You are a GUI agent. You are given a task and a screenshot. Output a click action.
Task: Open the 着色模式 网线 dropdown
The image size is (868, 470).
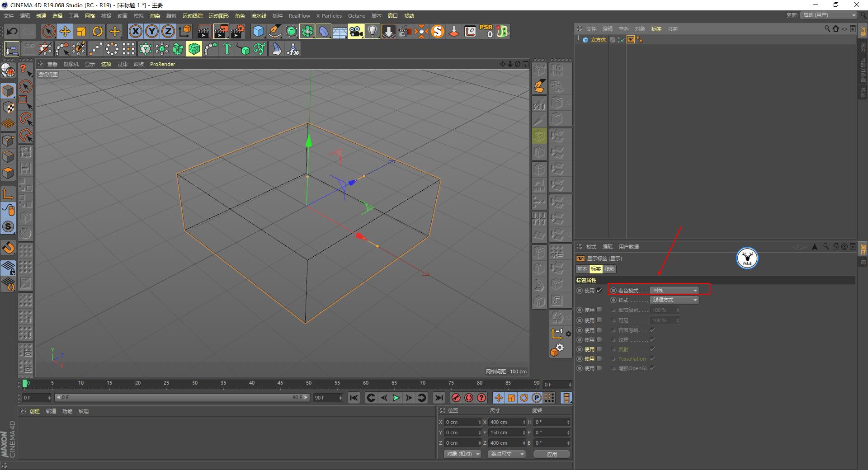[674, 290]
